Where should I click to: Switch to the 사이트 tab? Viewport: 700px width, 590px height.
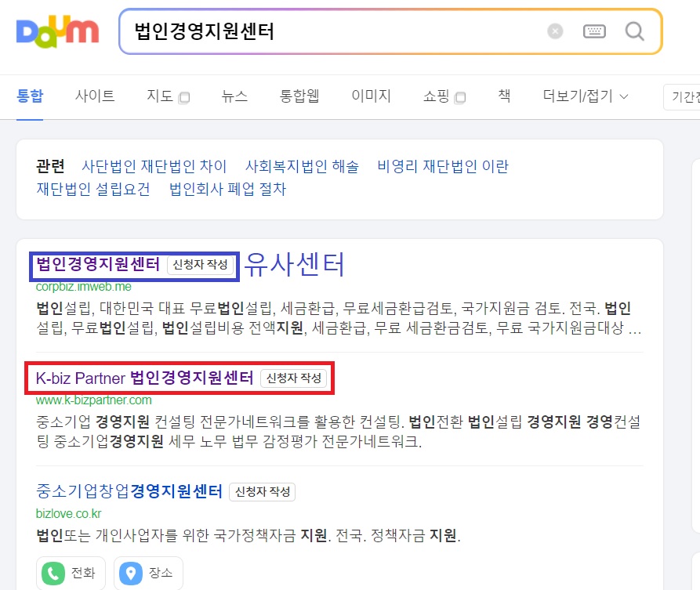[x=95, y=96]
